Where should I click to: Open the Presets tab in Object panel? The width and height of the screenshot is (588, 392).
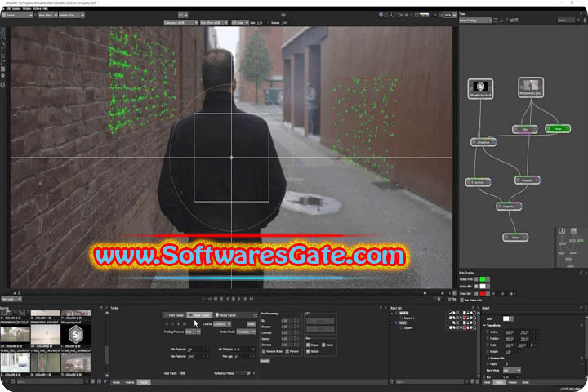coord(512,382)
